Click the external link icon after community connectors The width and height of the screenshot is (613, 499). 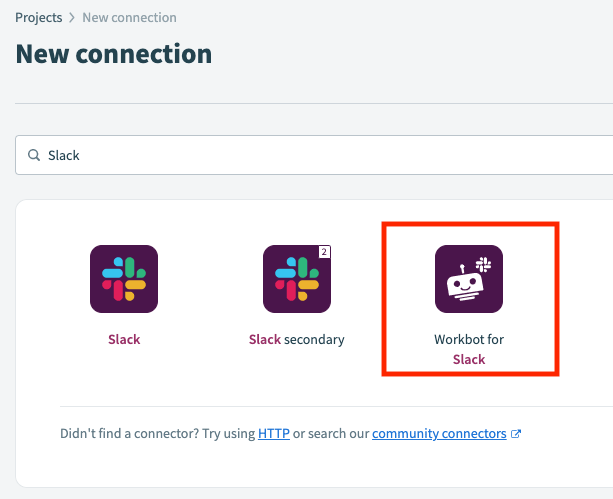tap(516, 434)
